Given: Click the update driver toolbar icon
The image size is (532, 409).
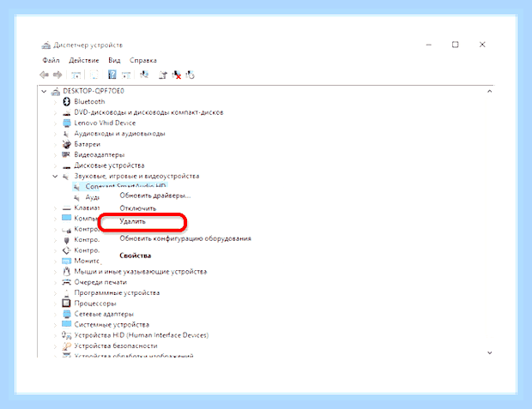Looking at the screenshot, I should pos(162,75).
